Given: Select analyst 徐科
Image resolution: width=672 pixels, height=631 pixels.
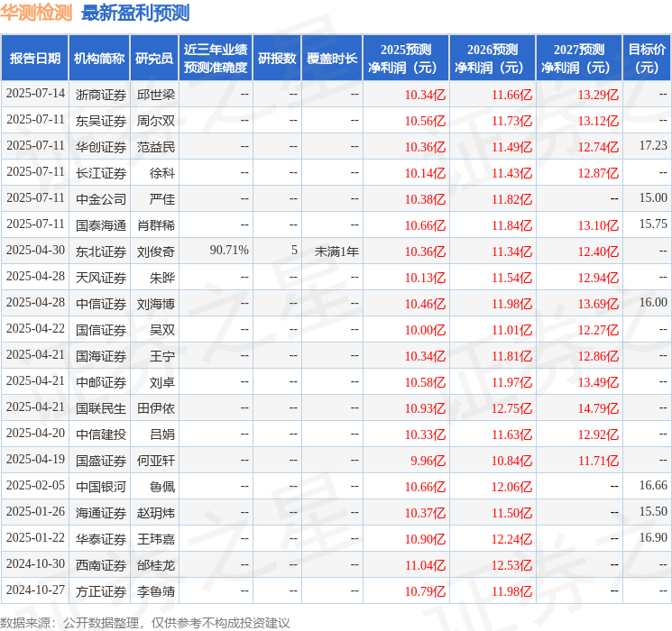Looking at the screenshot, I should pyautogui.click(x=162, y=173).
